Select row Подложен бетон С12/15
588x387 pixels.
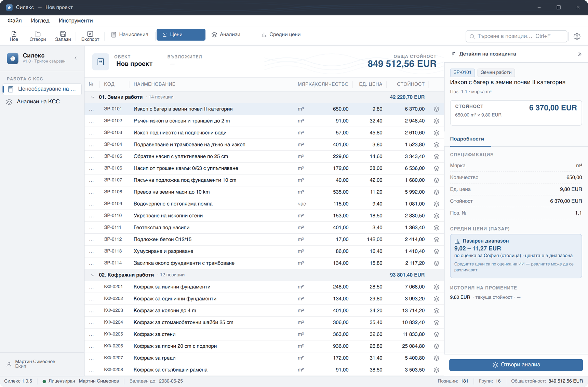tap(264, 240)
